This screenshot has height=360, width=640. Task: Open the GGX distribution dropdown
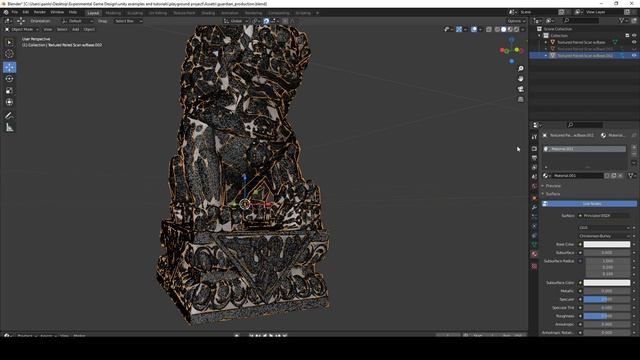(x=604, y=228)
